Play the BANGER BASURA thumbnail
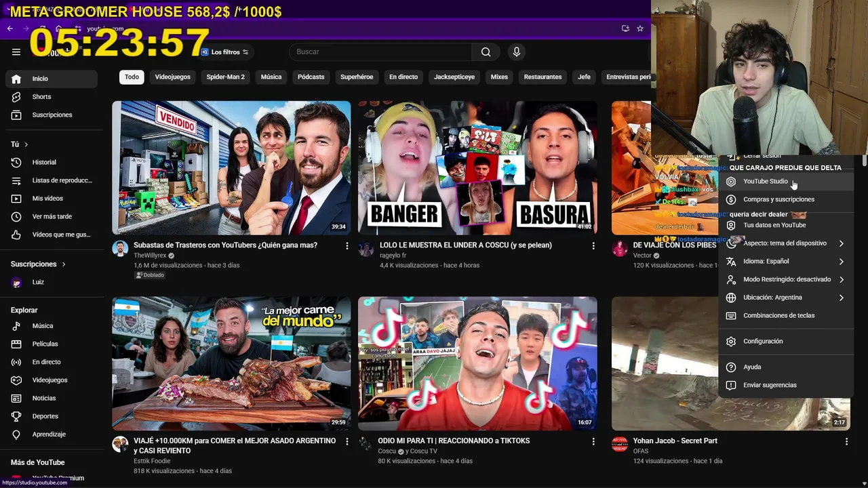 pos(477,167)
